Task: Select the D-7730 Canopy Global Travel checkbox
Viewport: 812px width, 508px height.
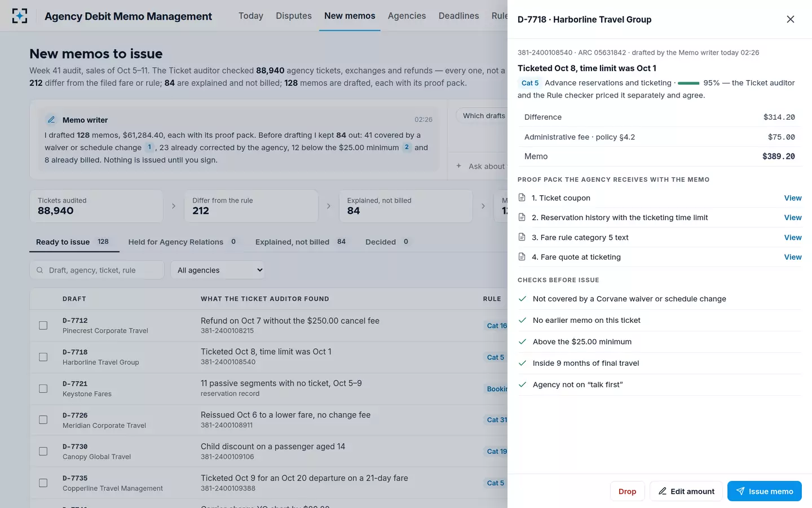Action: (43, 452)
